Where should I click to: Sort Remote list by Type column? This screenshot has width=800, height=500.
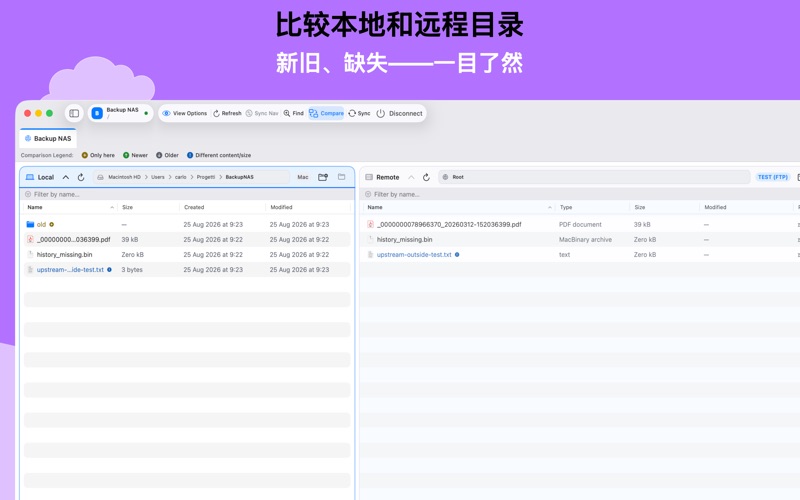tap(593, 207)
